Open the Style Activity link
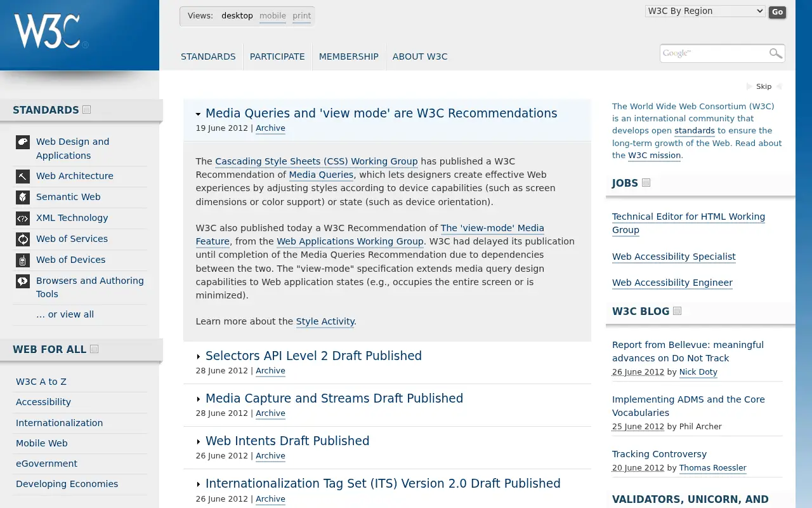Image resolution: width=812 pixels, height=508 pixels. pos(325,321)
